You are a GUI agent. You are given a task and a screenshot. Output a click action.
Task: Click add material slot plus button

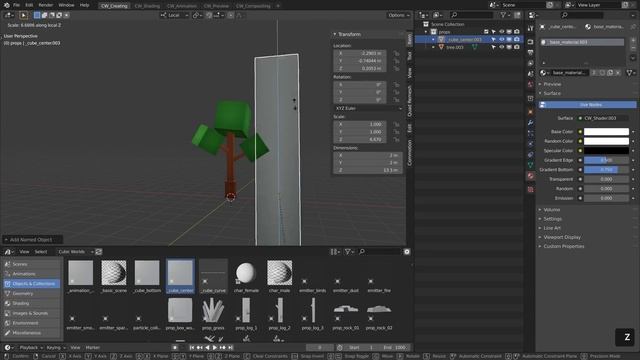click(633, 40)
